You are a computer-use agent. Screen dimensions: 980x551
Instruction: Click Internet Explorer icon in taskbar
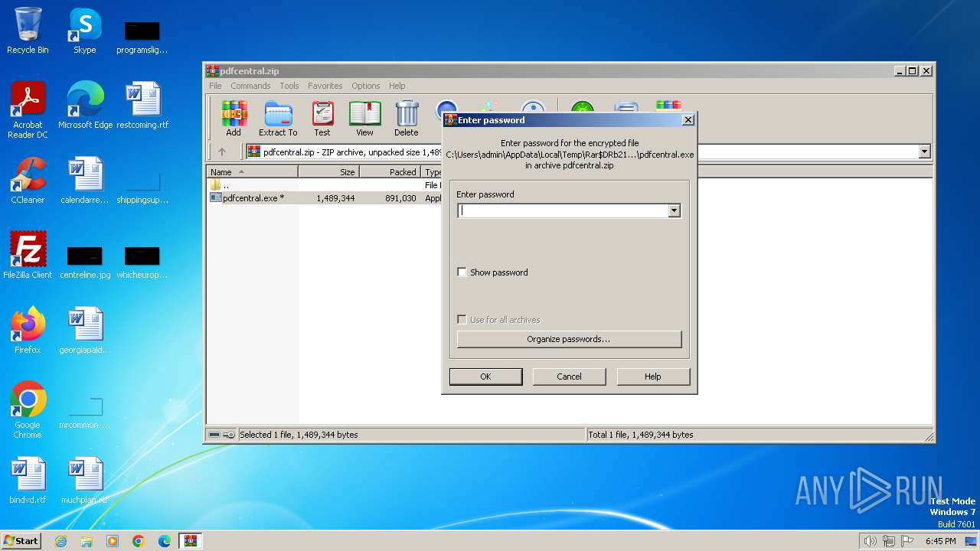(60, 541)
